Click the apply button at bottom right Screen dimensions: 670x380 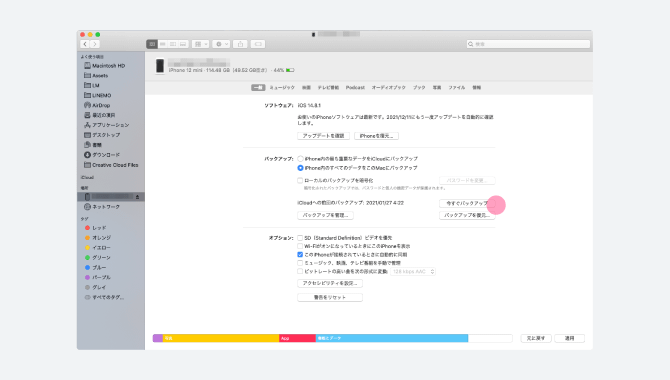click(x=569, y=338)
